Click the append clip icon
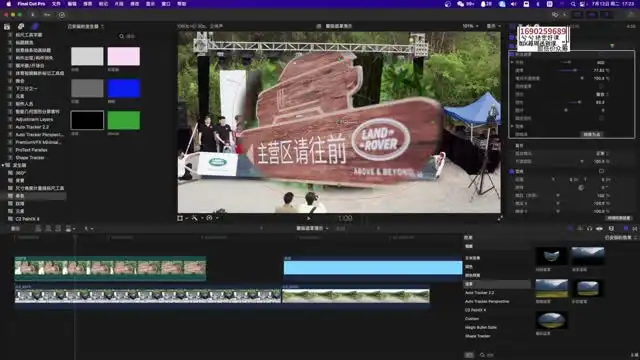The width and height of the screenshot is (640, 360). tap(58, 229)
